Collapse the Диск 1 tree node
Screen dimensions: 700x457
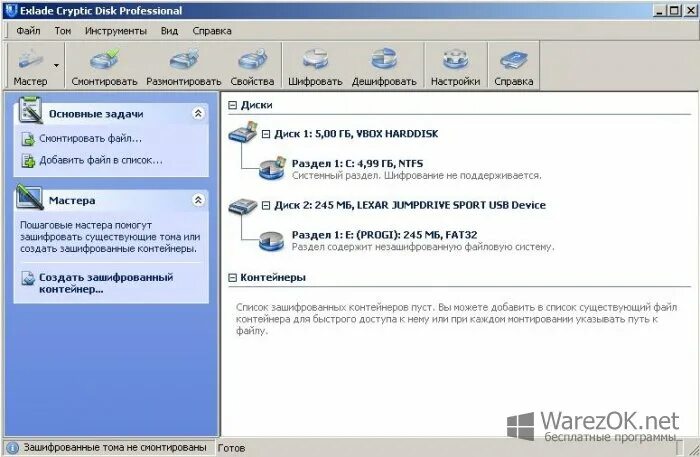[x=266, y=134]
